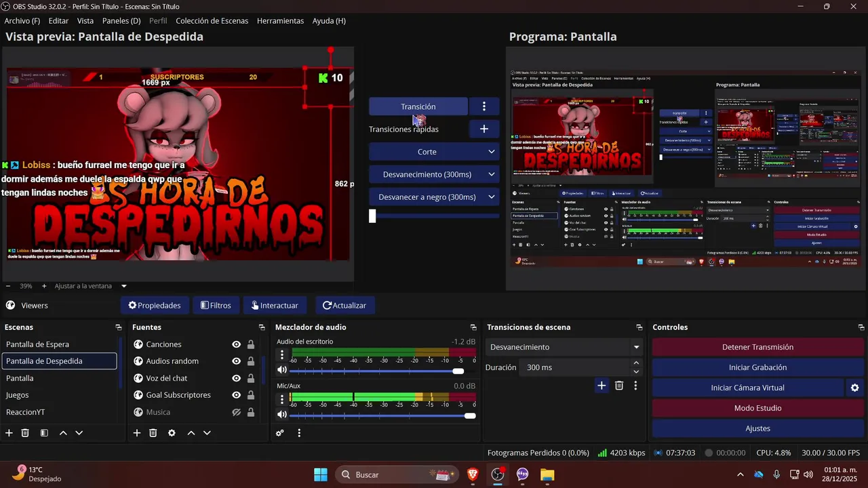Toggle visibility of Audios random source
Image resolution: width=868 pixels, height=488 pixels.
237,361
